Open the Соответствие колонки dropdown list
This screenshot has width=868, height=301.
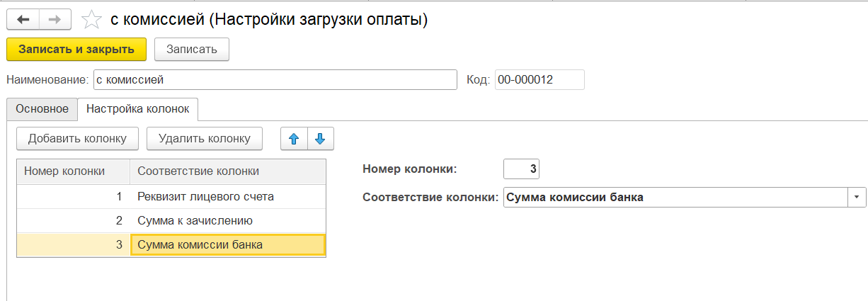[857, 198]
